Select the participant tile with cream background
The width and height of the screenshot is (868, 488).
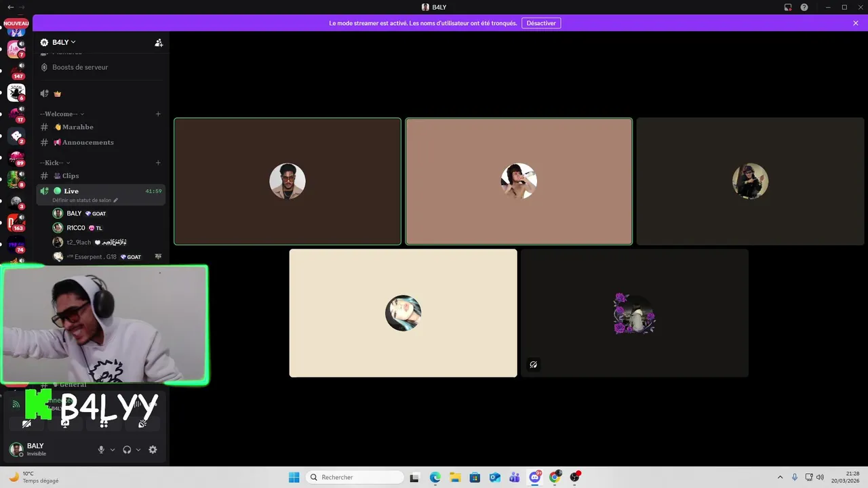coord(403,313)
